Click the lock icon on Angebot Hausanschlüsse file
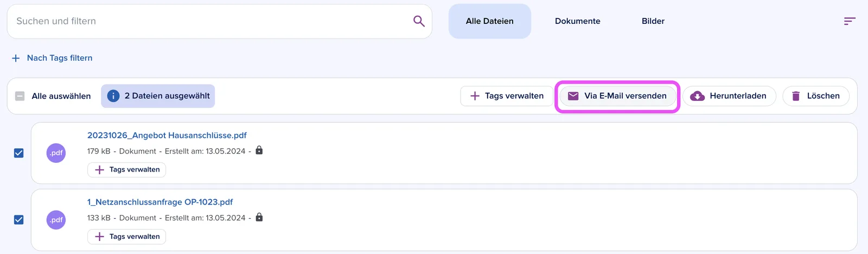This screenshot has width=868, height=254. [259, 150]
